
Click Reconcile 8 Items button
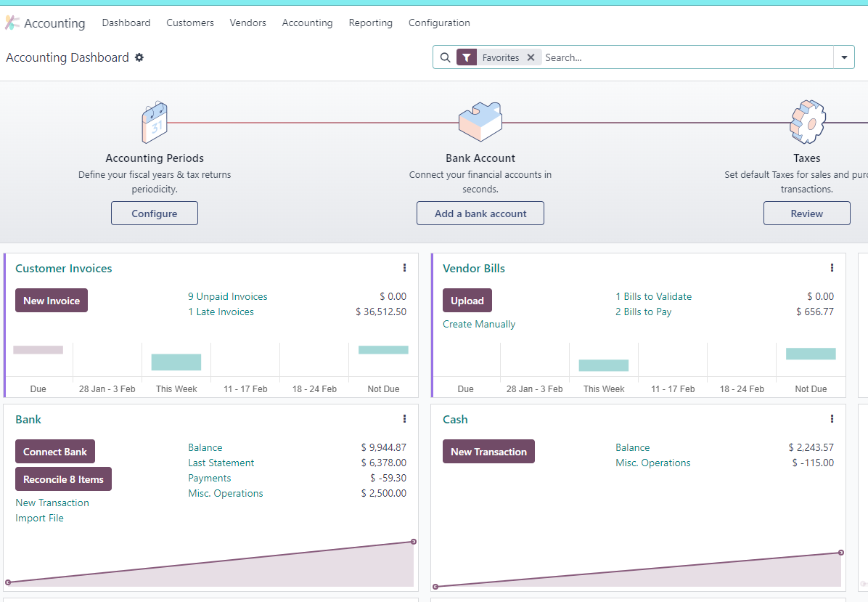click(x=63, y=479)
